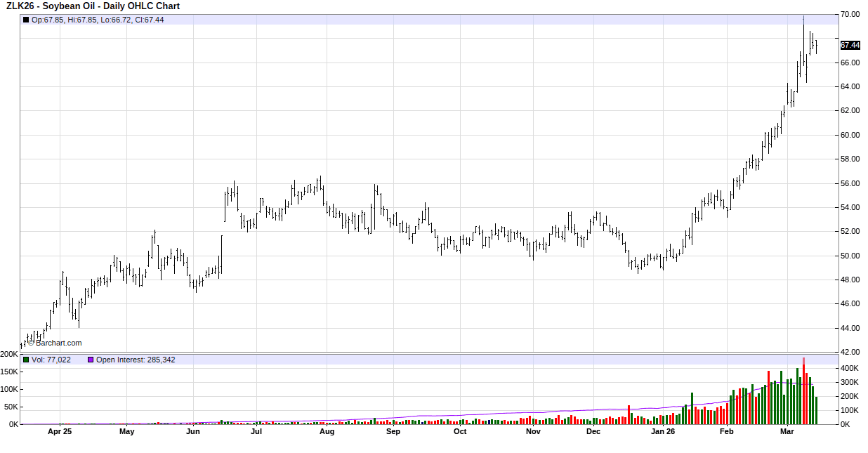Click the 42.00 price axis label
The image size is (868, 453).
[850, 352]
